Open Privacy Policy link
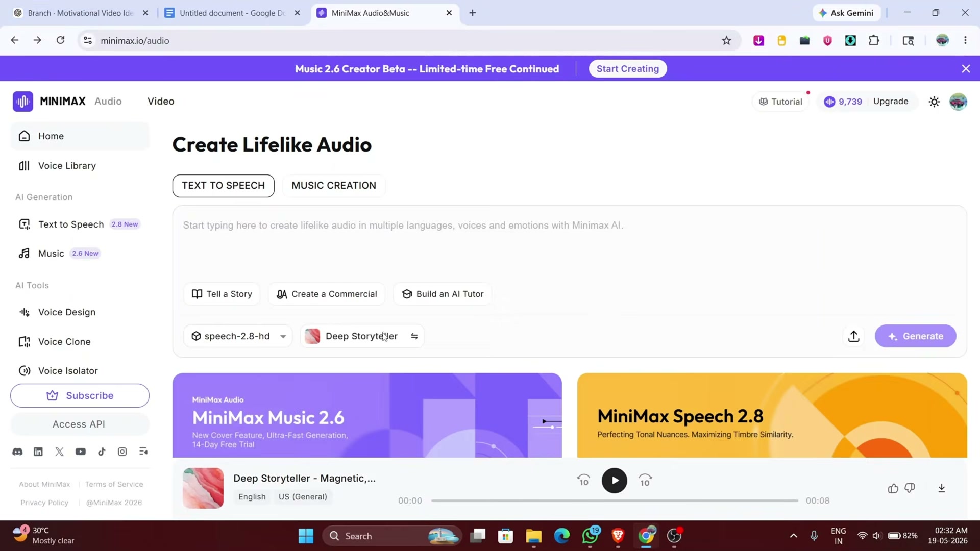 point(44,503)
